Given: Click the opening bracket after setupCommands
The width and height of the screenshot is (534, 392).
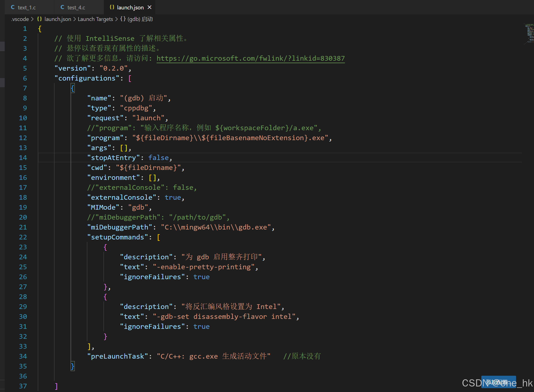Looking at the screenshot, I should (x=159, y=237).
